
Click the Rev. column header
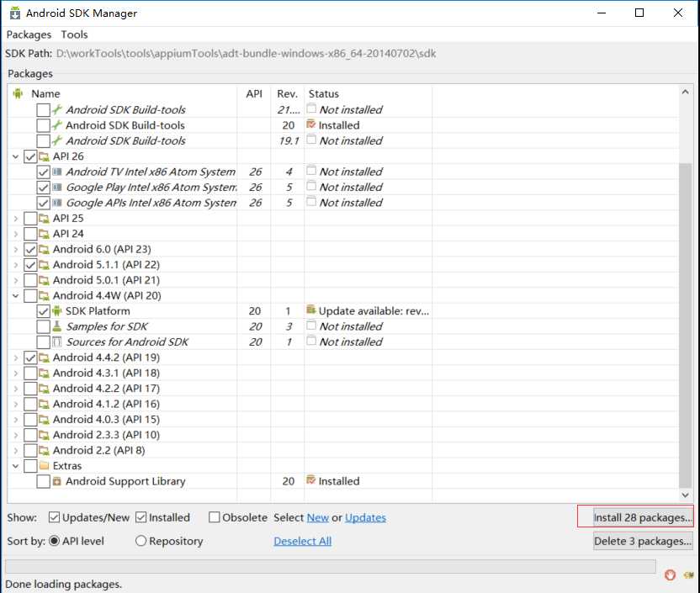pyautogui.click(x=287, y=93)
